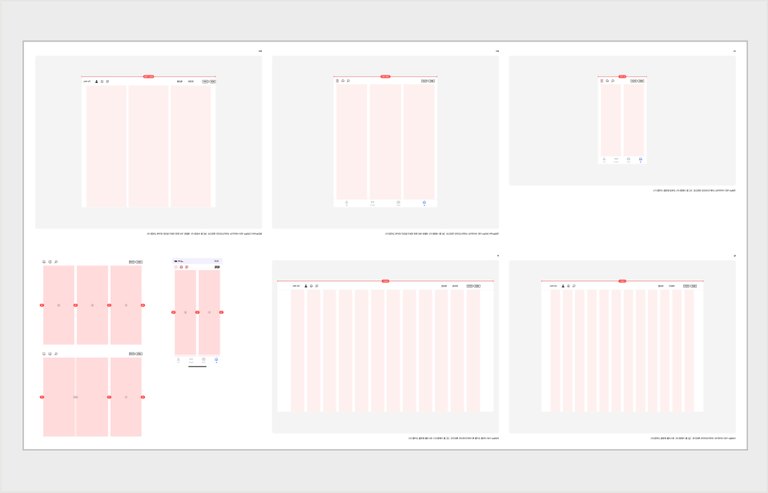This screenshot has width=768, height=493.
Task: Click the leftmost header icon in the upper three-column spacing frame
Action: tap(44, 262)
